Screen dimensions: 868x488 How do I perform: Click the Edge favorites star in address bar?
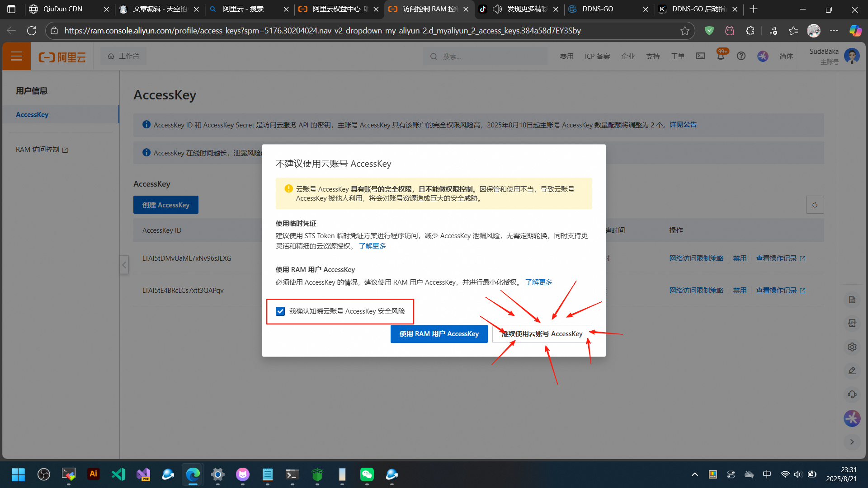point(684,31)
